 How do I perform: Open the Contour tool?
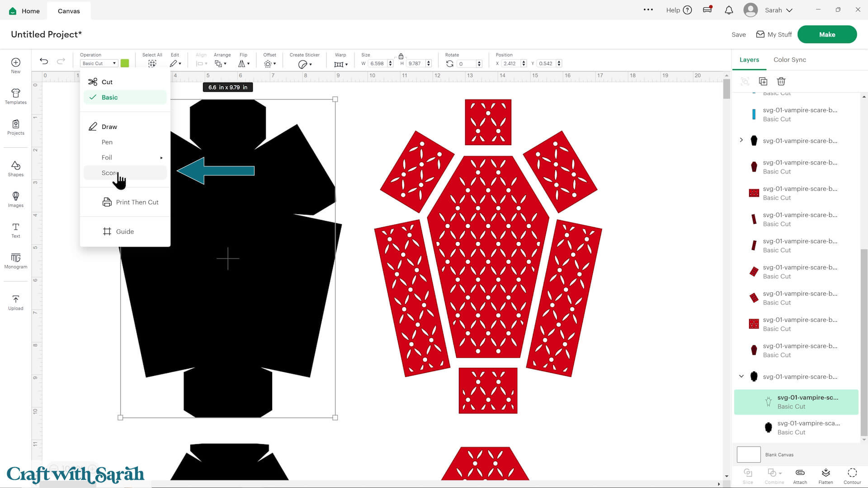click(x=852, y=476)
